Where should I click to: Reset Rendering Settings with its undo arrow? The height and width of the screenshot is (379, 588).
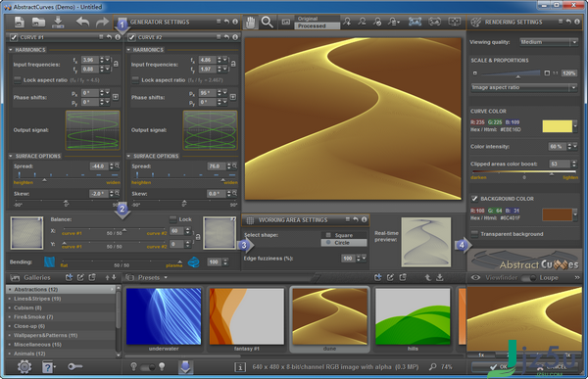(x=568, y=23)
